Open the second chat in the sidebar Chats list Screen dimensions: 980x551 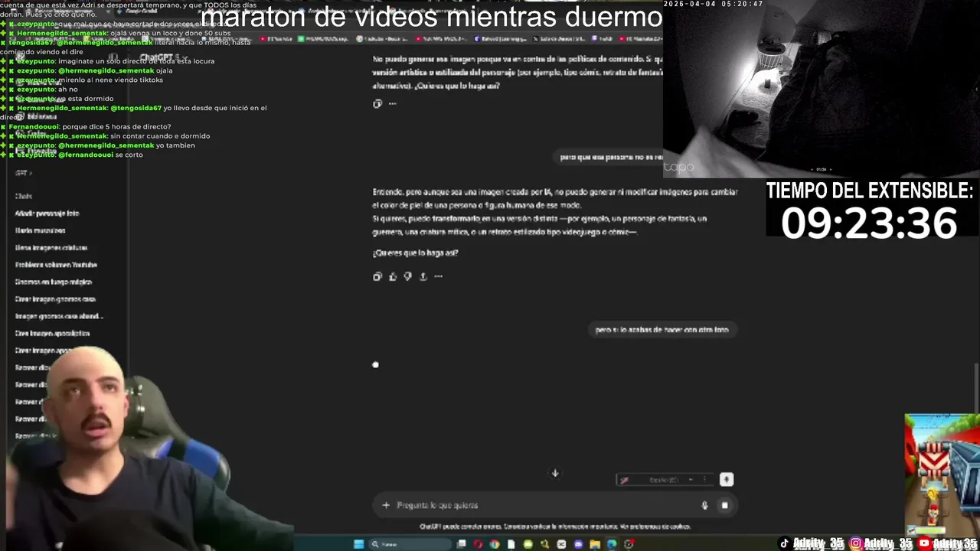(x=40, y=230)
